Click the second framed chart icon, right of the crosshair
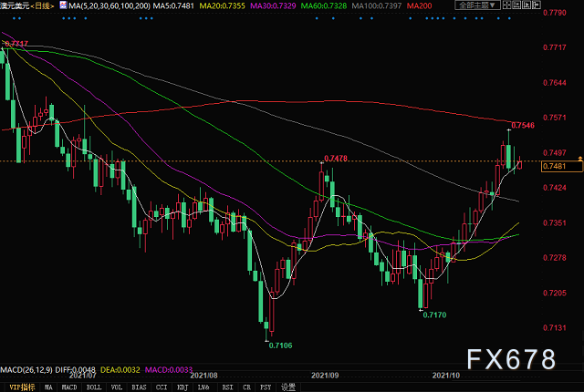The height and width of the screenshot is (392, 584). point(516,5)
